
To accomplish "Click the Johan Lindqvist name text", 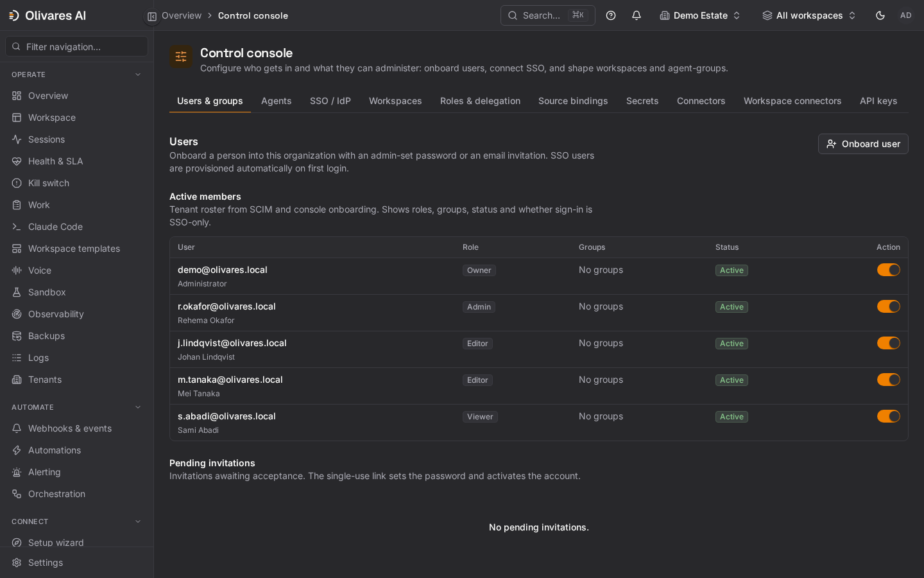I will pos(206,357).
